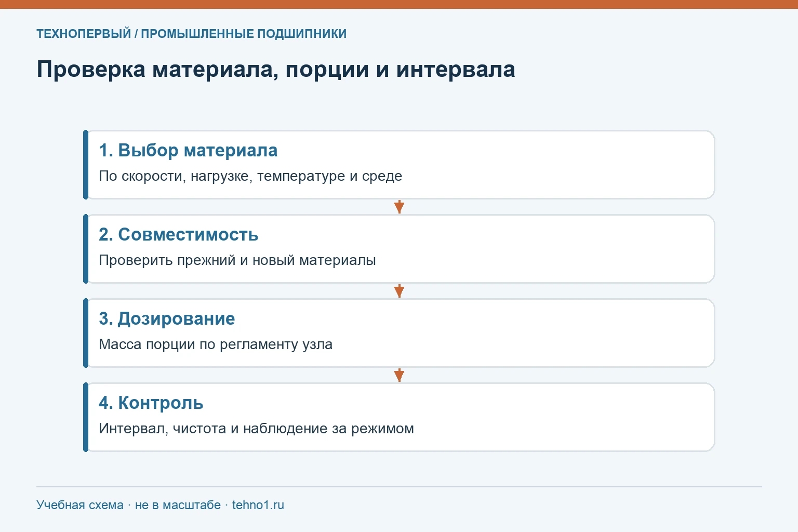Click the footer note 'Учебная схема · не в масштабе · tehno1.ru'

160,505
